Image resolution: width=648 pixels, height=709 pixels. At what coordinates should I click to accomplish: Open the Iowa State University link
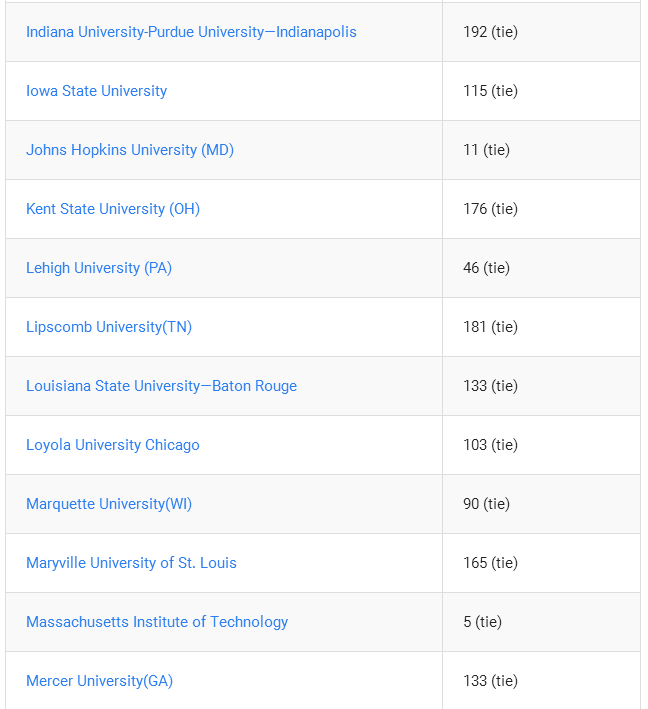pyautogui.click(x=96, y=91)
